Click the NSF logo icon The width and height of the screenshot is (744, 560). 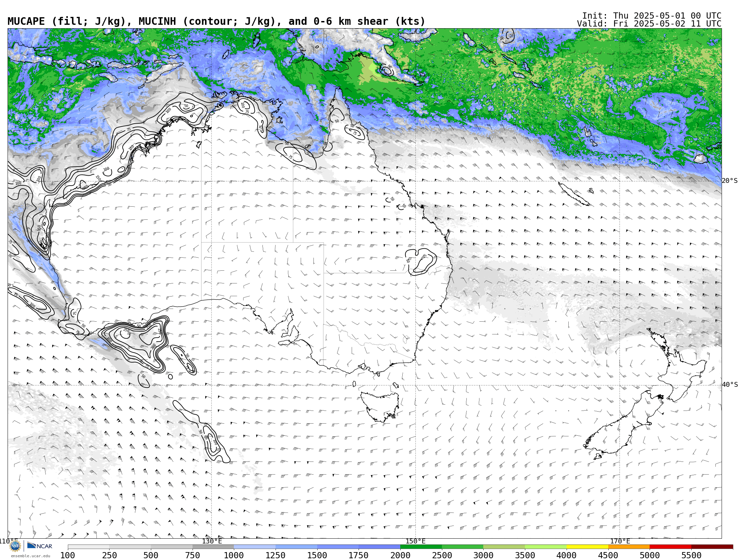pos(15,546)
